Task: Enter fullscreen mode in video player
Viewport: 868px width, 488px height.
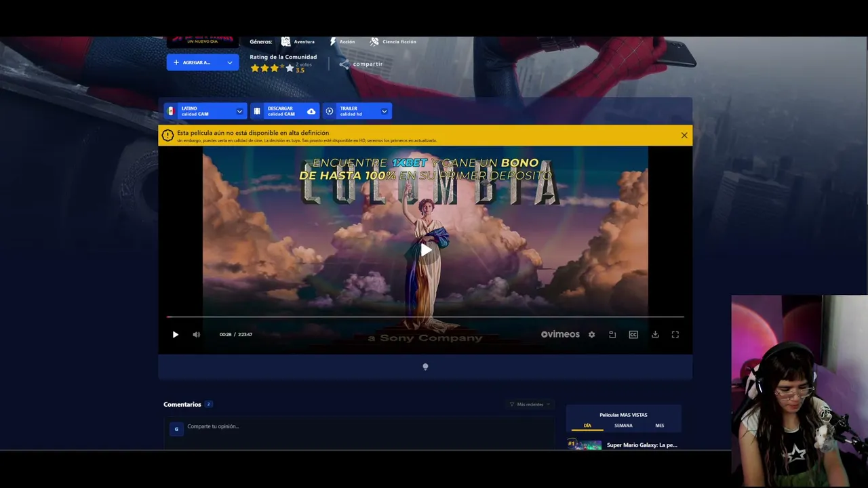Action: click(675, 334)
